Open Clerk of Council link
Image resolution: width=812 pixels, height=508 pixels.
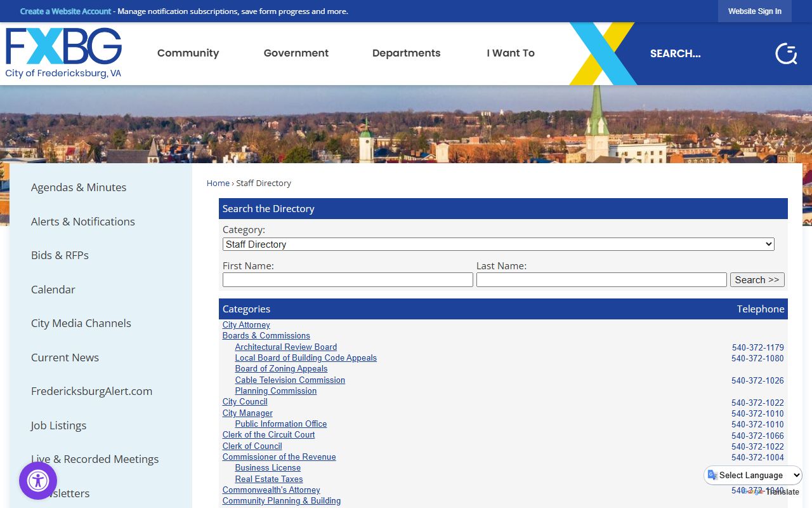[x=252, y=446]
